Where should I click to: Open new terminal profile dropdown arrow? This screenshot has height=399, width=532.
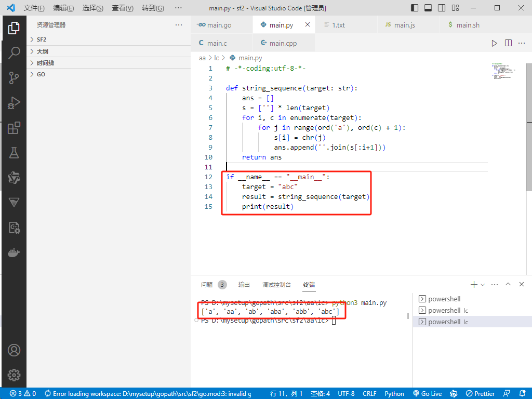click(x=483, y=285)
